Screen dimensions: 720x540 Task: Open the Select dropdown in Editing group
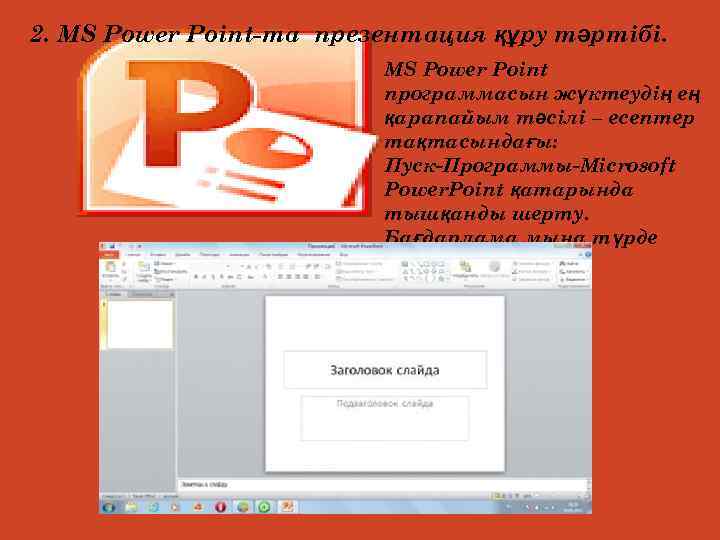(572, 279)
